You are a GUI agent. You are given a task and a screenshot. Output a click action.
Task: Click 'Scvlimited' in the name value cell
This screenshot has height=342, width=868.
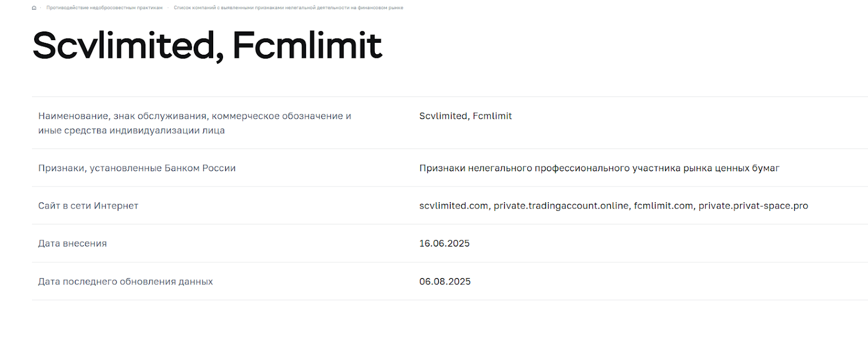(443, 116)
